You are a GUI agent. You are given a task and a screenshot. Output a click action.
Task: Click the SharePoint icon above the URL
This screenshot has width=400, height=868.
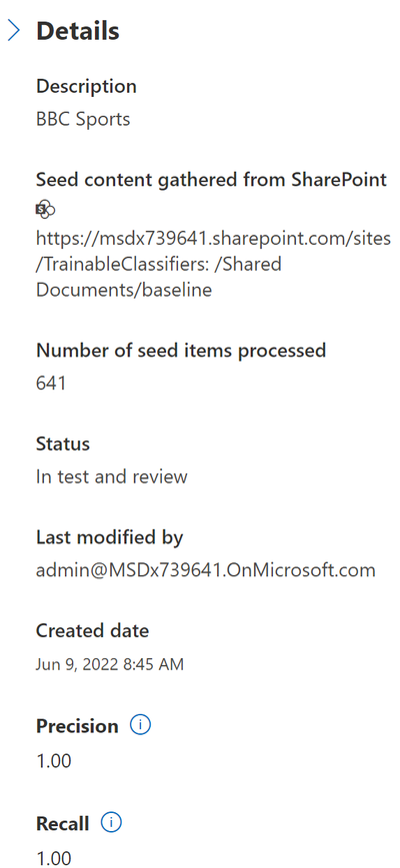(x=45, y=209)
